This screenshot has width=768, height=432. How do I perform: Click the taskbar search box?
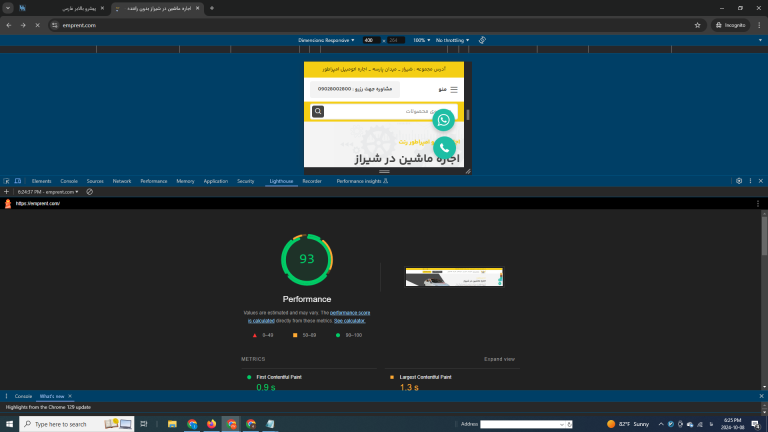tap(77, 424)
